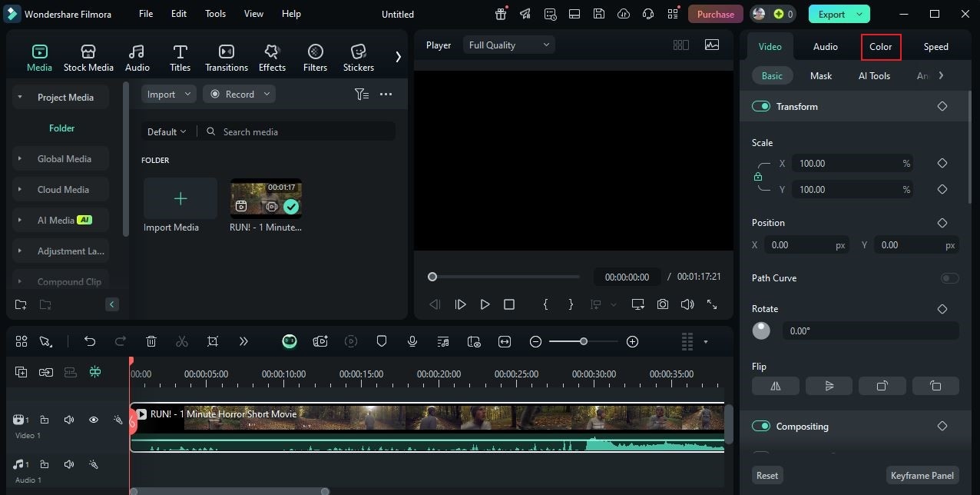Viewport: 980px width, 495px height.
Task: Click the save project icon
Action: tap(599, 14)
